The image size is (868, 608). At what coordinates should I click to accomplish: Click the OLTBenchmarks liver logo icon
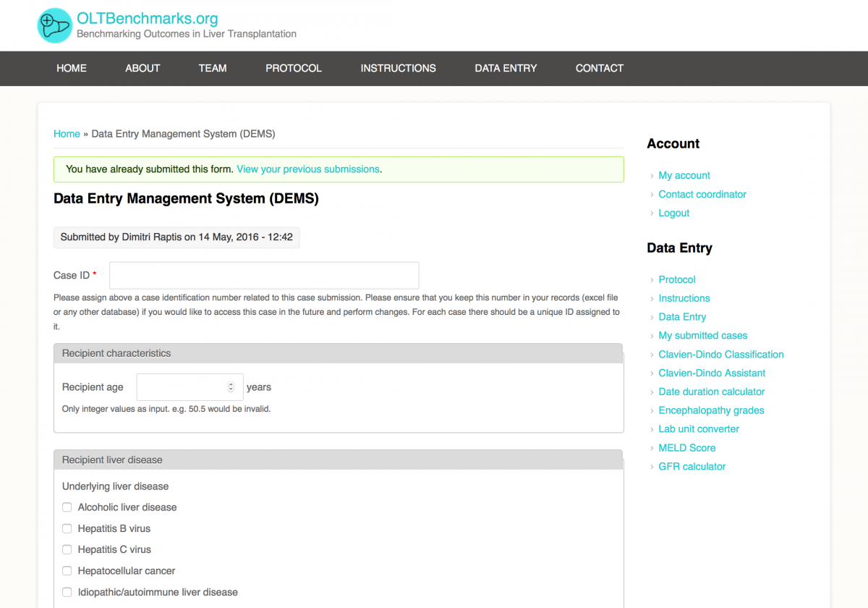coord(55,25)
